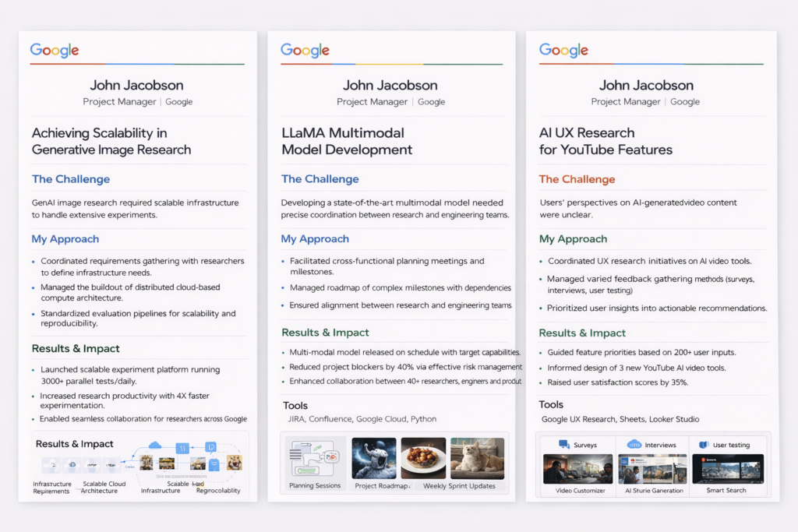Click the Surveys chat bubble icon
This screenshot has width=798, height=532.
564,445
